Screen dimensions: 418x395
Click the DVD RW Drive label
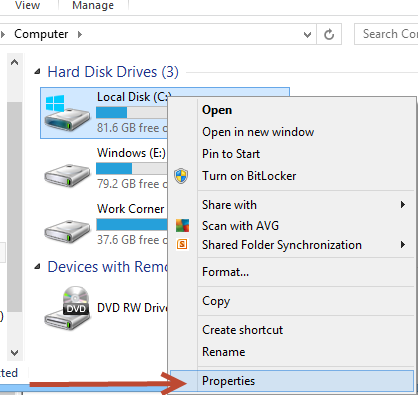(132, 308)
